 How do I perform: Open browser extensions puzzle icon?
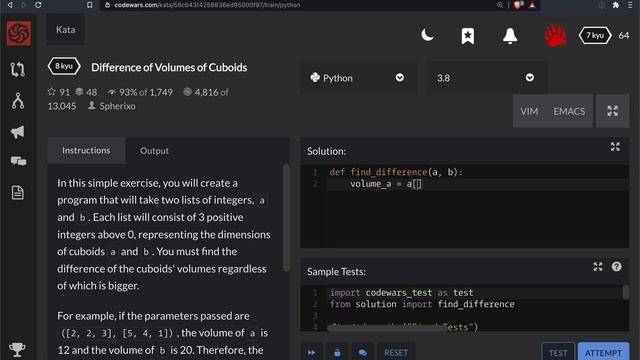[x=616, y=5]
